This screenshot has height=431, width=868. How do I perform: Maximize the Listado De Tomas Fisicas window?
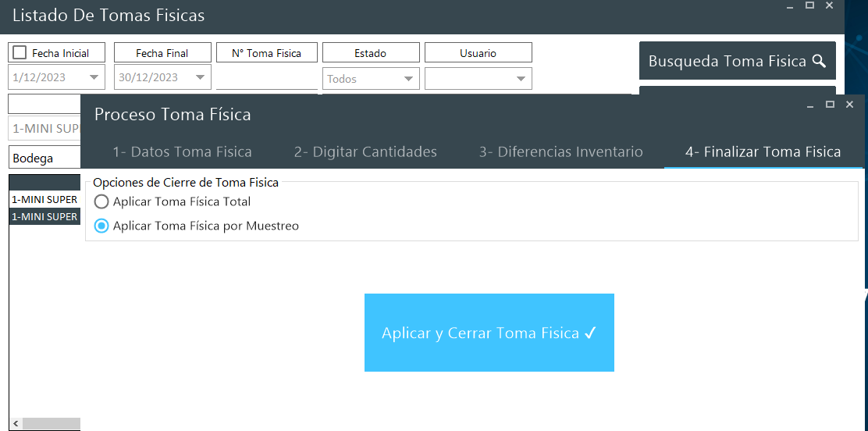pyautogui.click(x=809, y=5)
